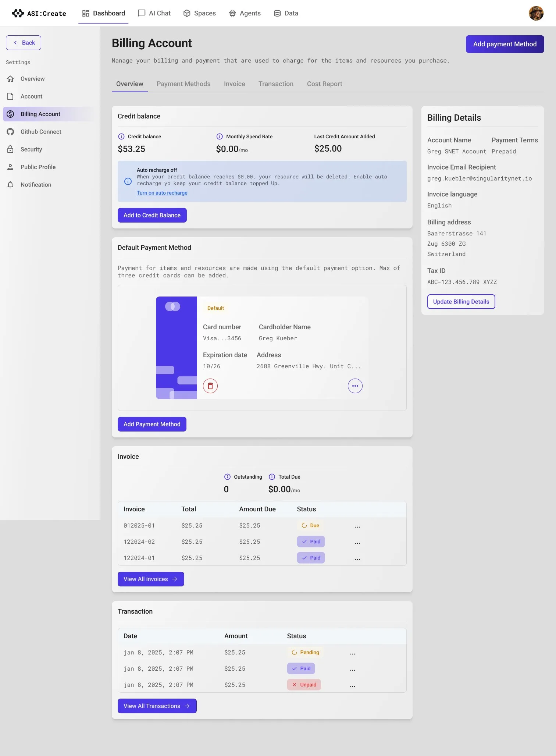Click Paid badge for invoice 122024-01
This screenshot has width=556, height=756.
pyautogui.click(x=311, y=558)
